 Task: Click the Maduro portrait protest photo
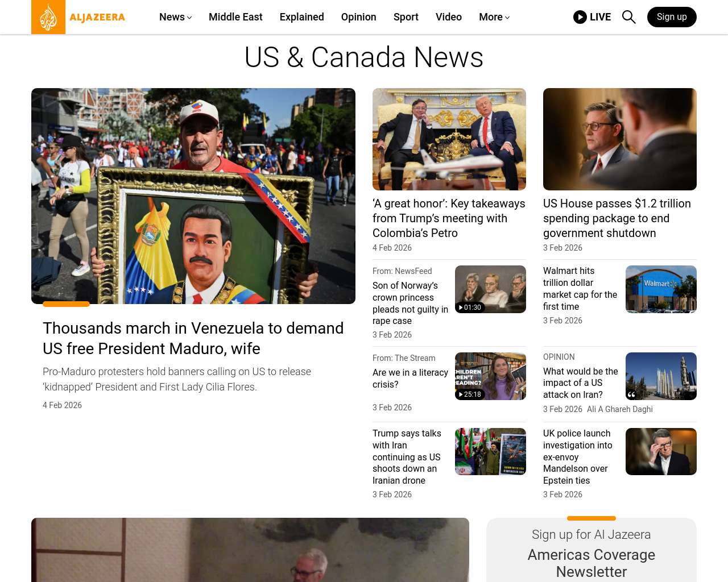pos(193,196)
